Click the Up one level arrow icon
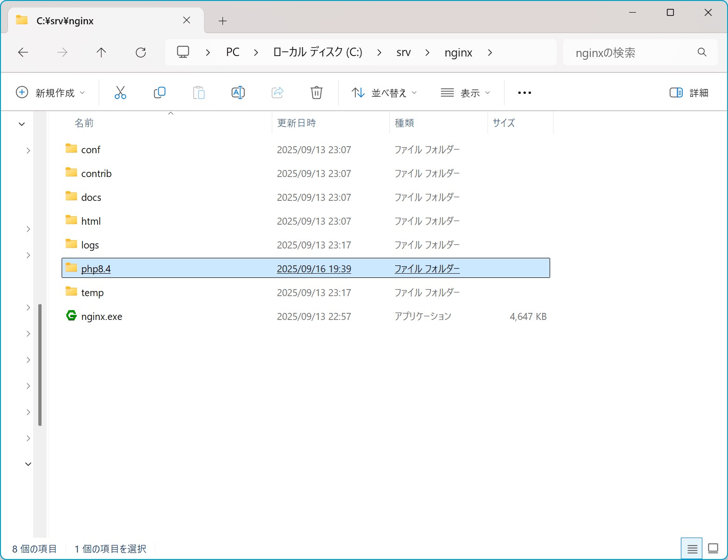The image size is (728, 560). (x=101, y=52)
